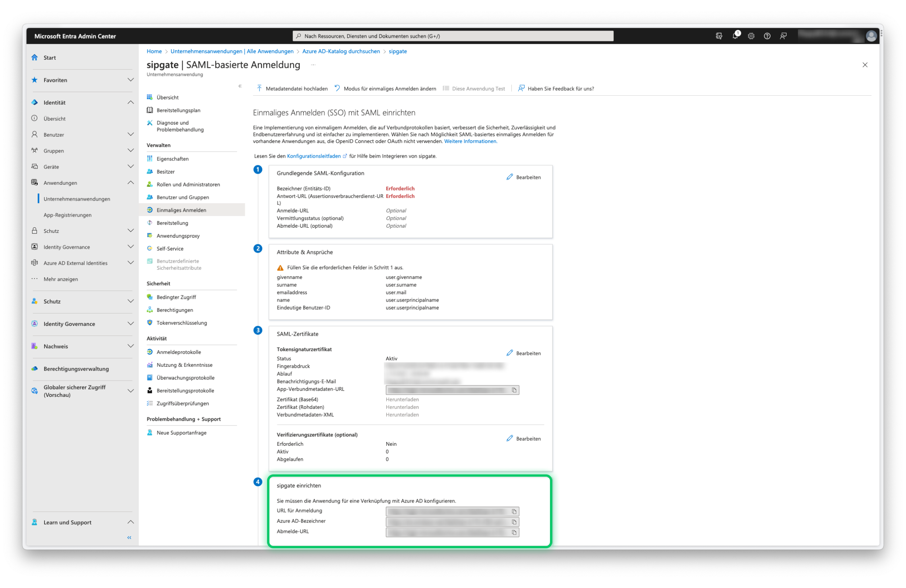Viewport: 906px width, 588px height.
Task: Open the notifications bell
Action: (735, 36)
